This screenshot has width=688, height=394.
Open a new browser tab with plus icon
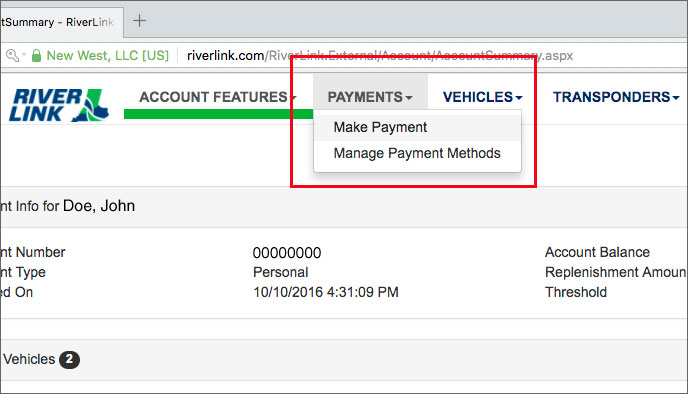click(x=139, y=21)
